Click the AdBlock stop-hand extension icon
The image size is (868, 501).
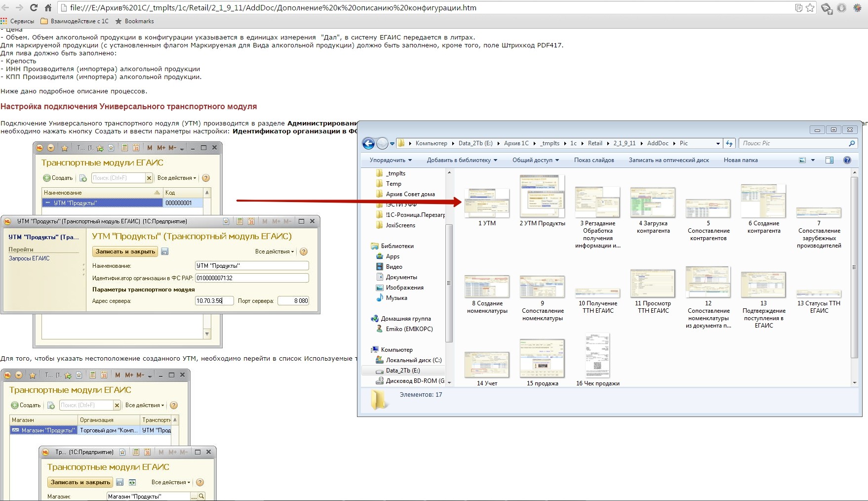click(x=842, y=7)
